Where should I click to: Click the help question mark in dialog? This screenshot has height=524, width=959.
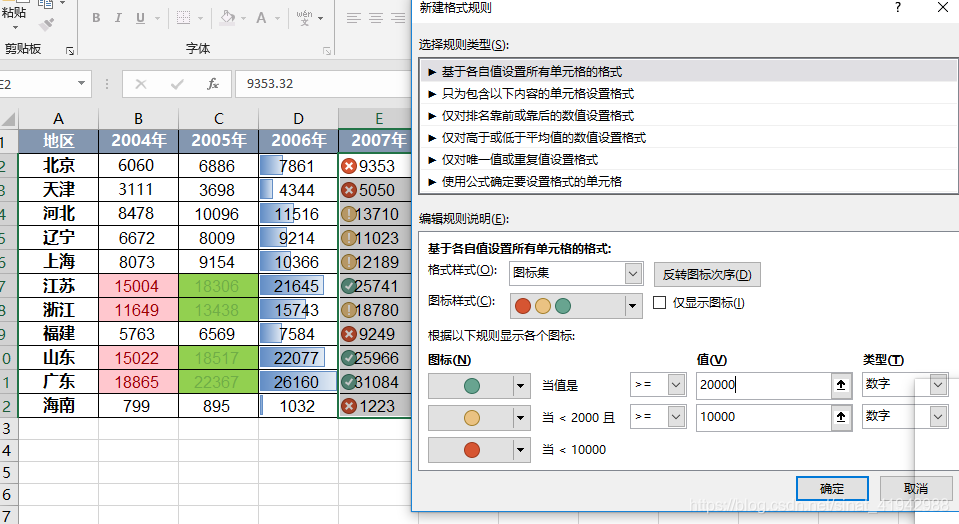(898, 7)
